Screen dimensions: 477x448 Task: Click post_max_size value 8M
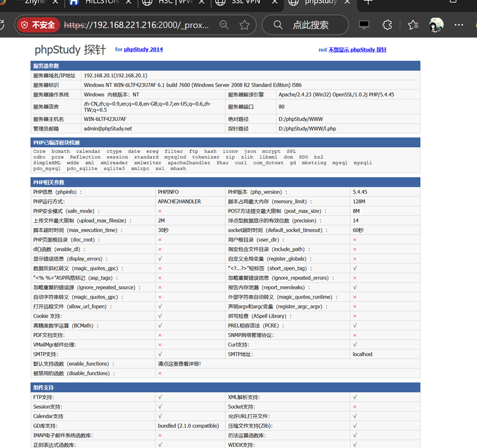click(x=356, y=211)
